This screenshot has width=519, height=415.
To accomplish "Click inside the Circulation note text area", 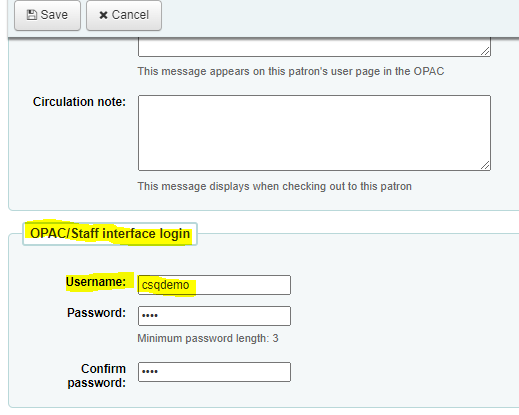I will tap(314, 133).
